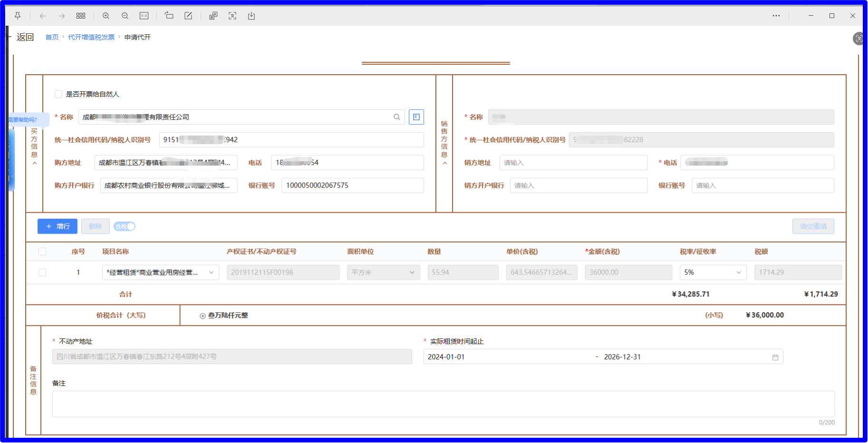Collapse the 购买方信息 section
This screenshot has width=868, height=443.
coord(34,163)
